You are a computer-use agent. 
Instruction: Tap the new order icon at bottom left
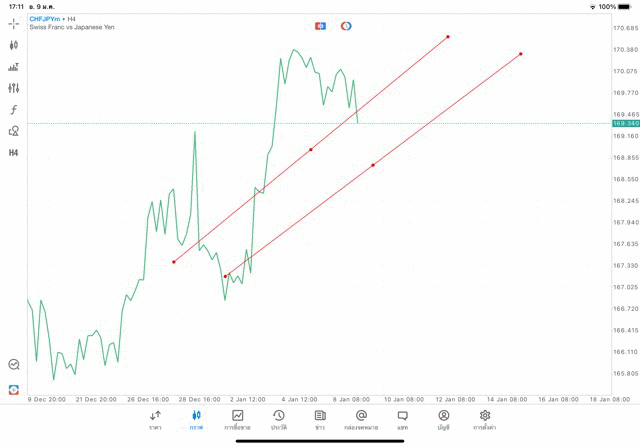tap(14, 389)
